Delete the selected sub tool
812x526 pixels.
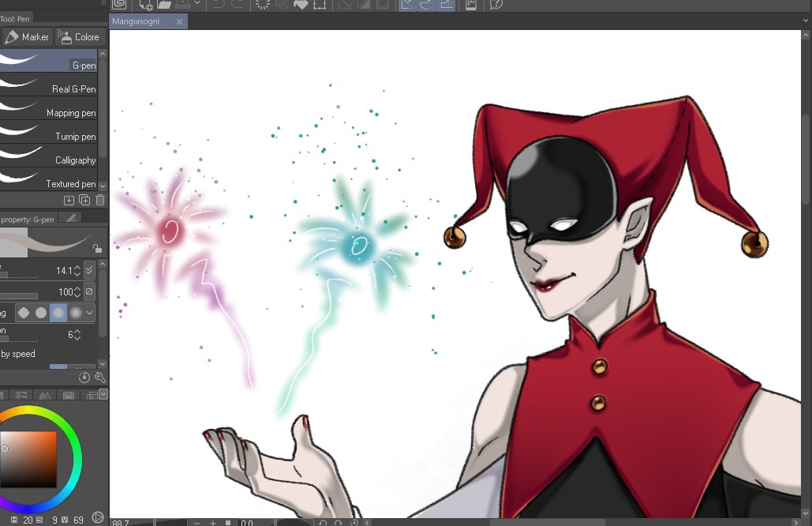click(100, 200)
